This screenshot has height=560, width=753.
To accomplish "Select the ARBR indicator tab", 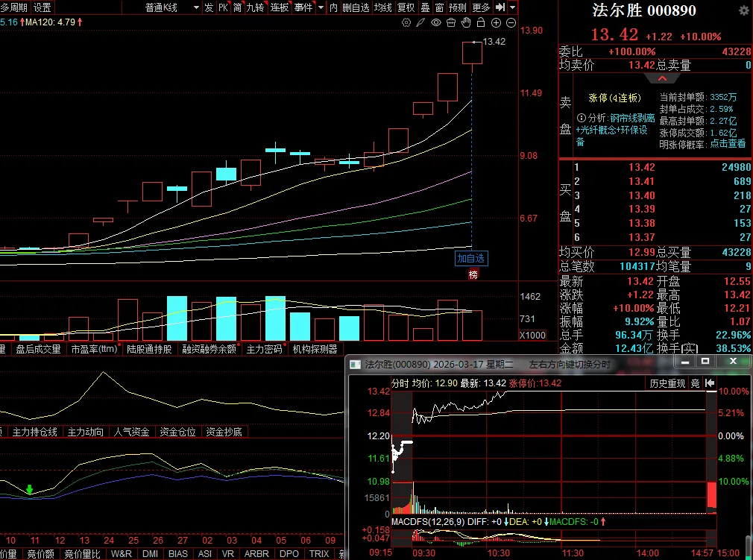I will pyautogui.click(x=256, y=554).
